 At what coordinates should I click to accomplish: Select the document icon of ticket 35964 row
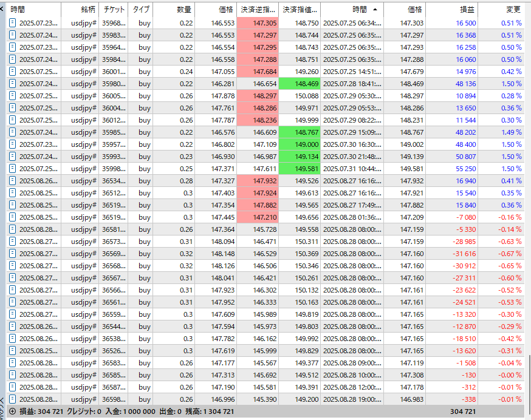(x=13, y=47)
